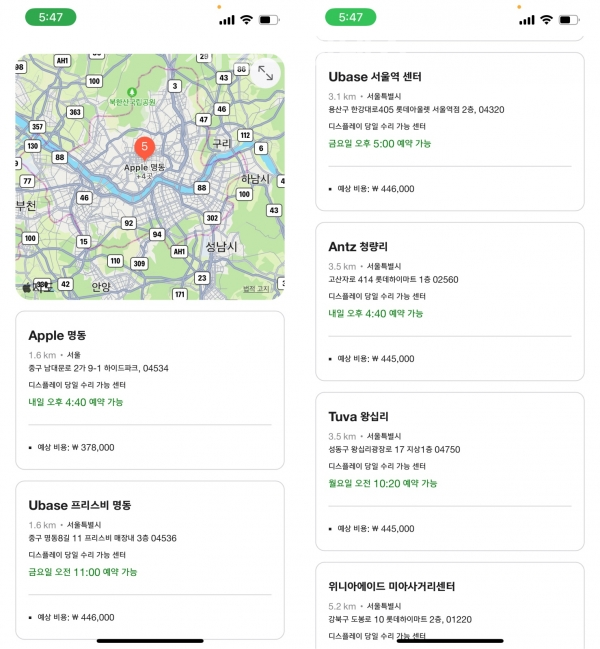Tap the address 고산자로 414 롯데하이마트
Viewport: 600px width, 649px height.
[x=393, y=280]
